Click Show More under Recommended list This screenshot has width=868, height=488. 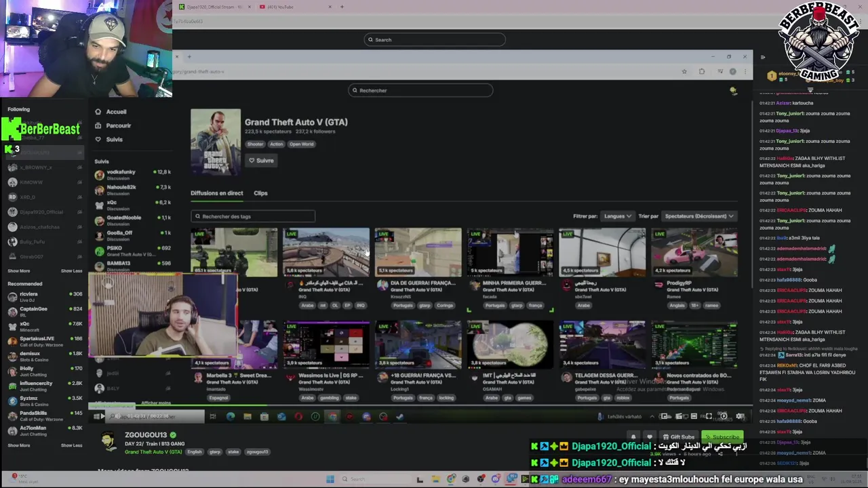click(x=19, y=445)
